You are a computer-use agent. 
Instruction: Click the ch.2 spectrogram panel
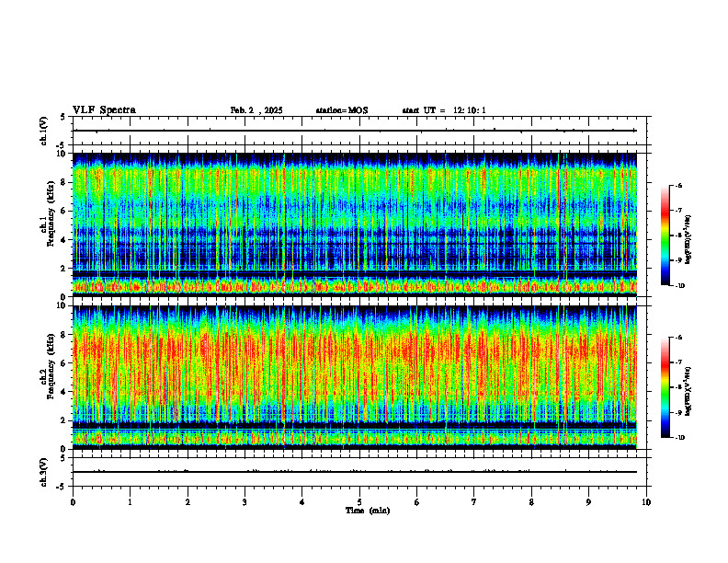point(355,377)
